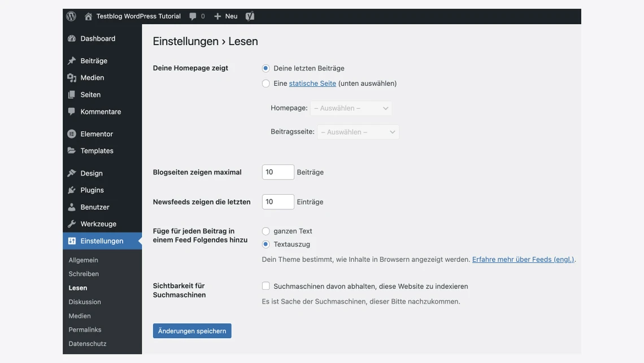Viewport: 644px width, 363px height.
Task: Choose the 'Eine statische Seite' radio option
Action: coord(266,84)
